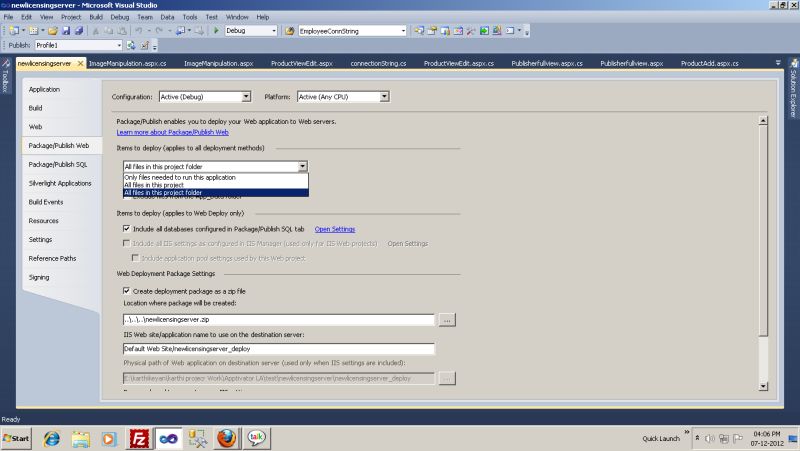The width and height of the screenshot is (800, 451).
Task: Open the File menu
Action: click(8, 17)
